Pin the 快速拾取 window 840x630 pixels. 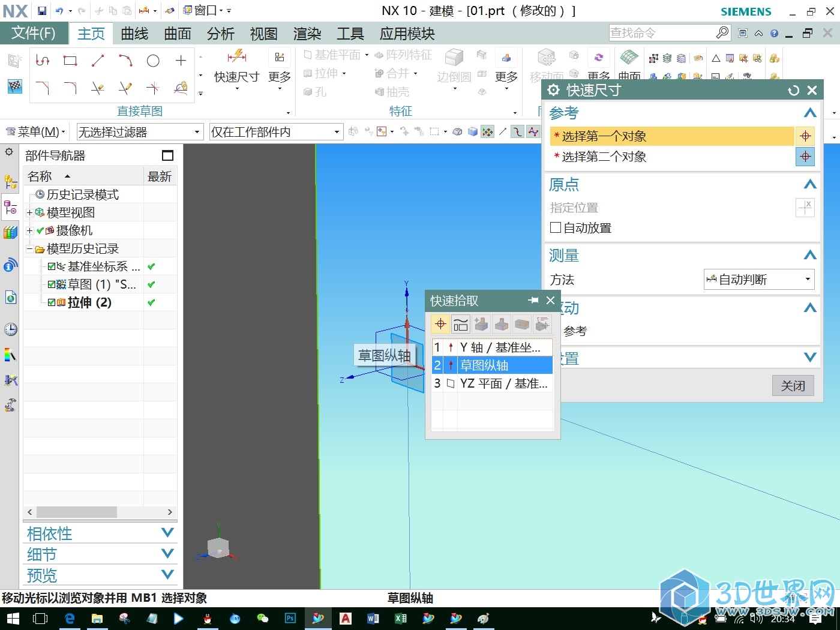tap(533, 301)
